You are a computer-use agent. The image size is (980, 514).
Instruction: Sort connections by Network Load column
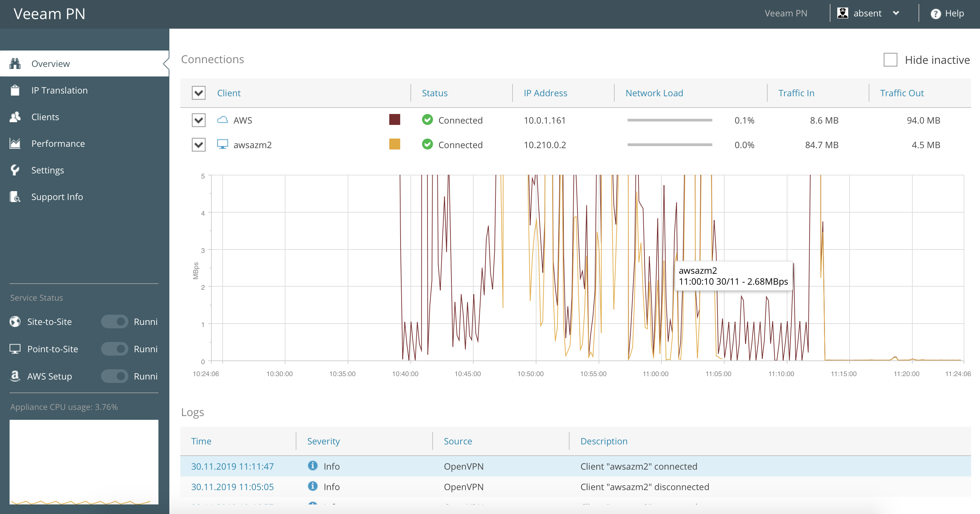(654, 93)
